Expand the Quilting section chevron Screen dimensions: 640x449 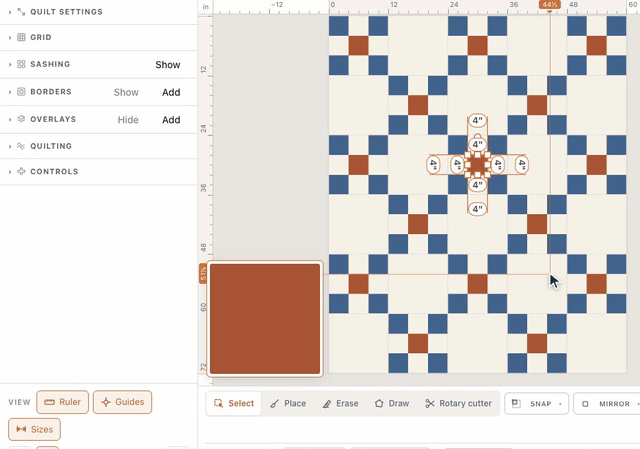coord(10,146)
